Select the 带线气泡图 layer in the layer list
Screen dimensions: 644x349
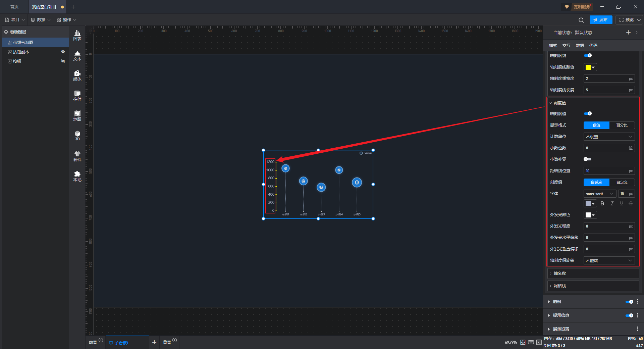click(x=35, y=43)
